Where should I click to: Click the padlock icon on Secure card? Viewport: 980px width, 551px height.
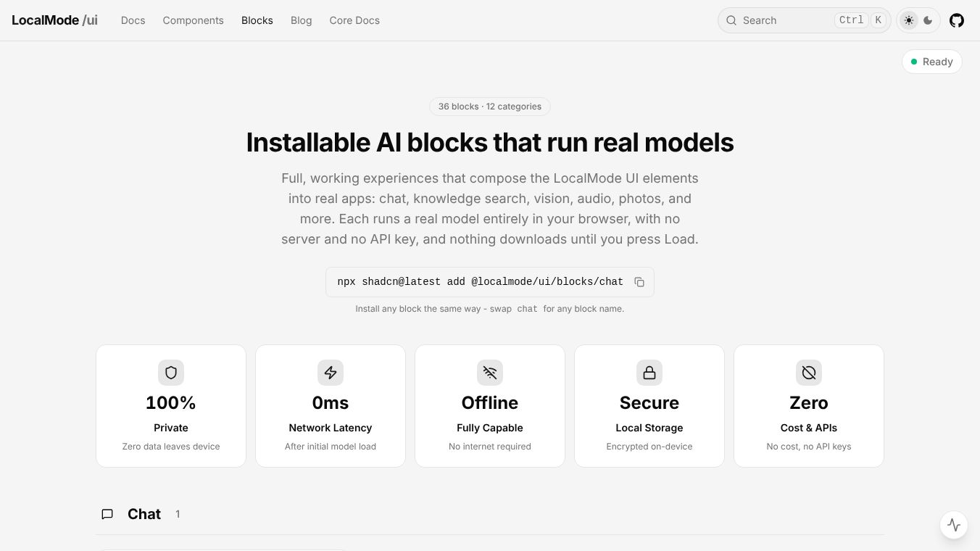(x=649, y=373)
